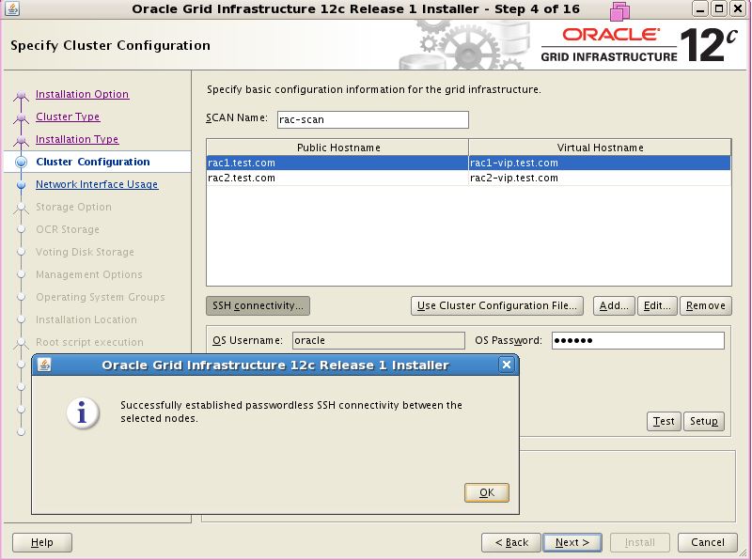Open the Installation Type step

click(77, 139)
